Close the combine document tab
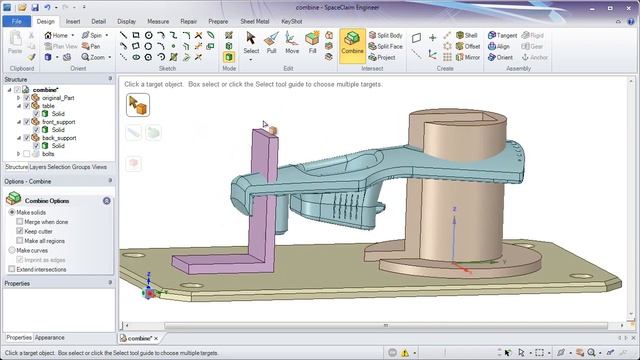The height and width of the screenshot is (360, 640). [x=156, y=338]
